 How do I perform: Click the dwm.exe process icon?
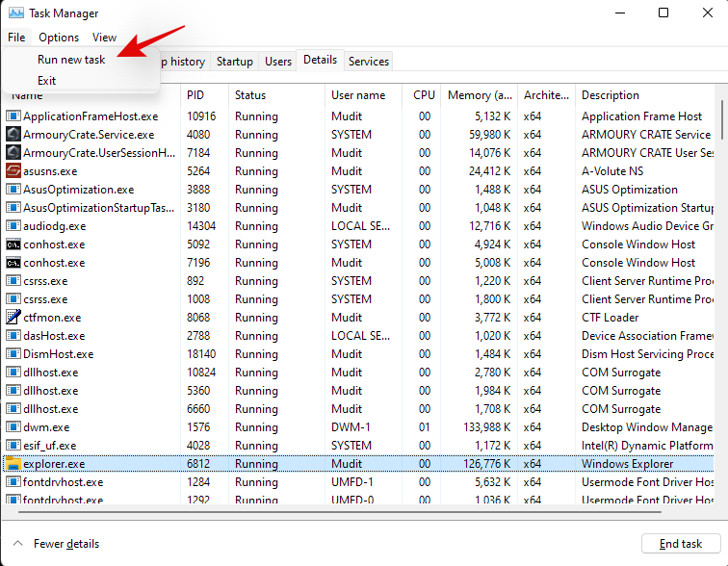click(13, 427)
